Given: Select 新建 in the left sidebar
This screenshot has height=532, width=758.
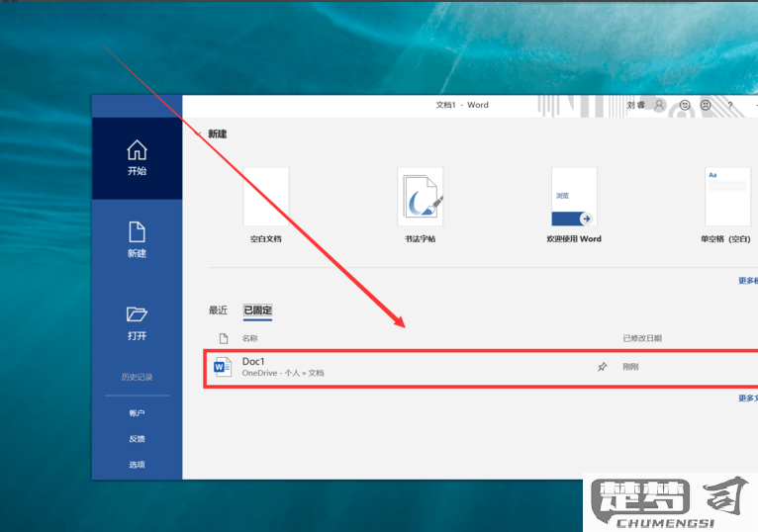Looking at the screenshot, I should 137,239.
